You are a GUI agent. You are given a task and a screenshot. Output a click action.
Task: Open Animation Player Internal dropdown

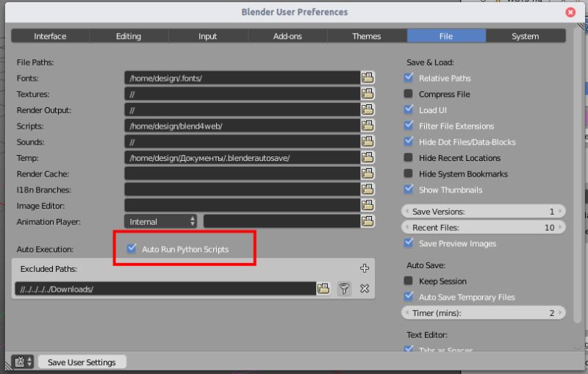pos(161,221)
